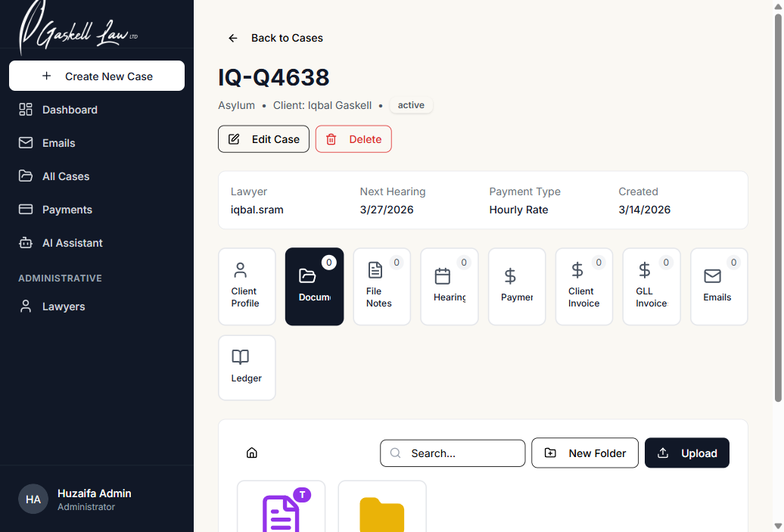Switch to the Client Invoices tab
This screenshot has height=532, width=784.
tap(584, 286)
